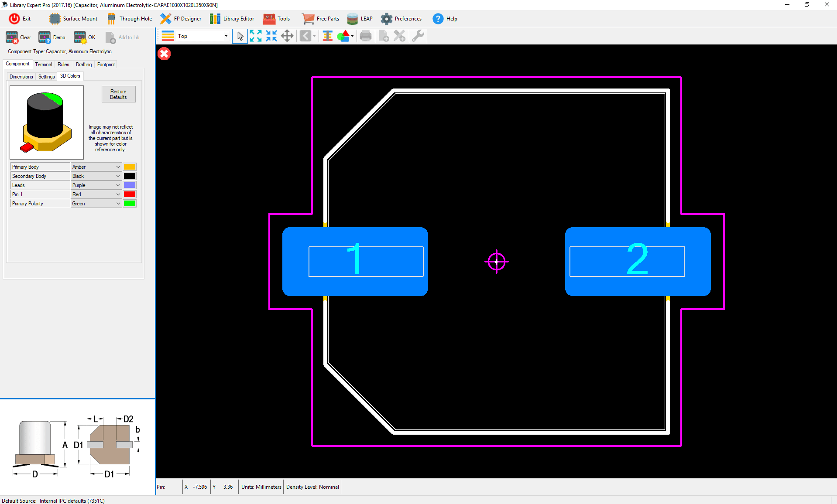Open the Surface Mount component menu
Viewport: 837px width, 504px height.
[73, 19]
